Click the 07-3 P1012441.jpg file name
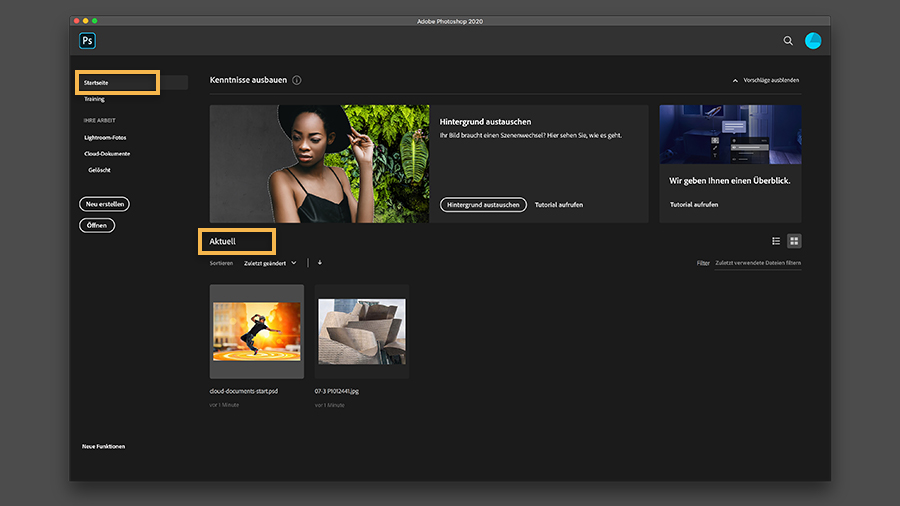The image size is (900, 506). tap(337, 391)
